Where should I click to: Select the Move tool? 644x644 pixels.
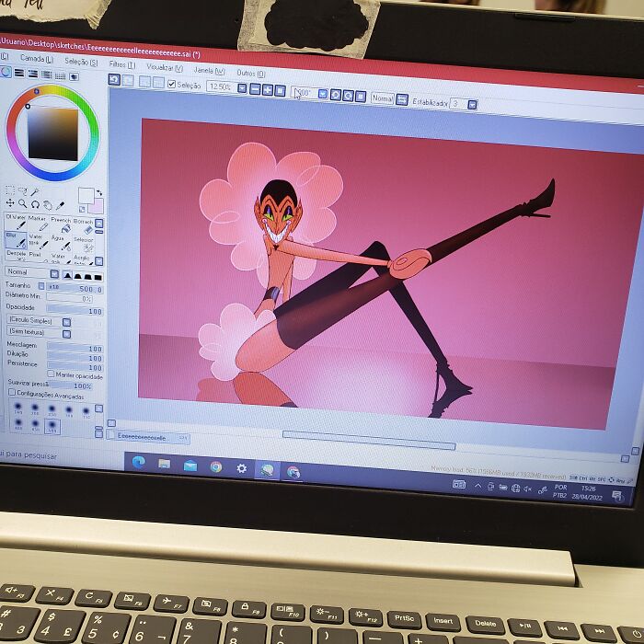pyautogui.click(x=9, y=203)
